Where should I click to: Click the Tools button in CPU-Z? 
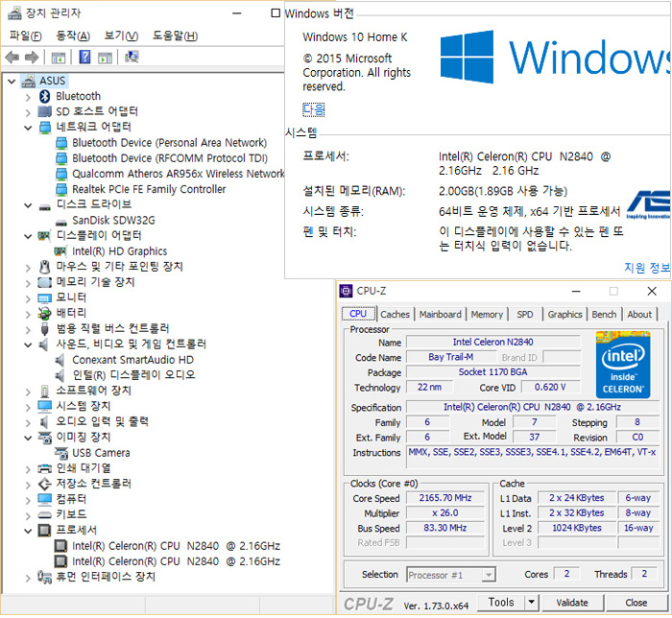501,602
